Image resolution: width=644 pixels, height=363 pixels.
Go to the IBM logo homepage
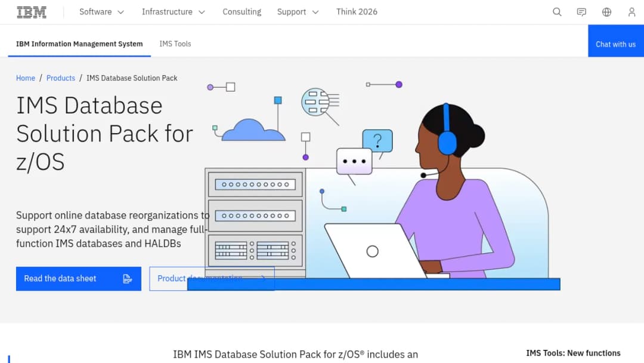click(x=32, y=12)
